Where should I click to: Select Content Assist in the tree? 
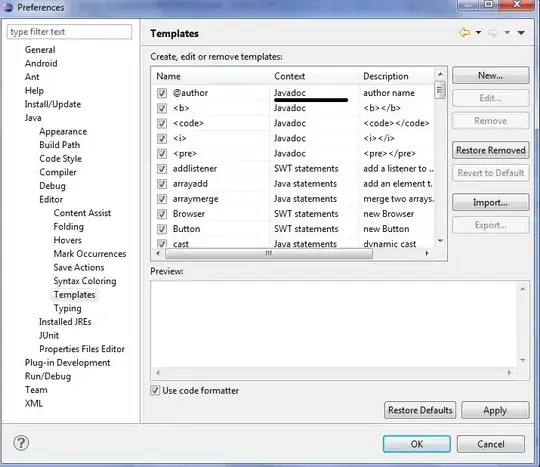pos(82,213)
